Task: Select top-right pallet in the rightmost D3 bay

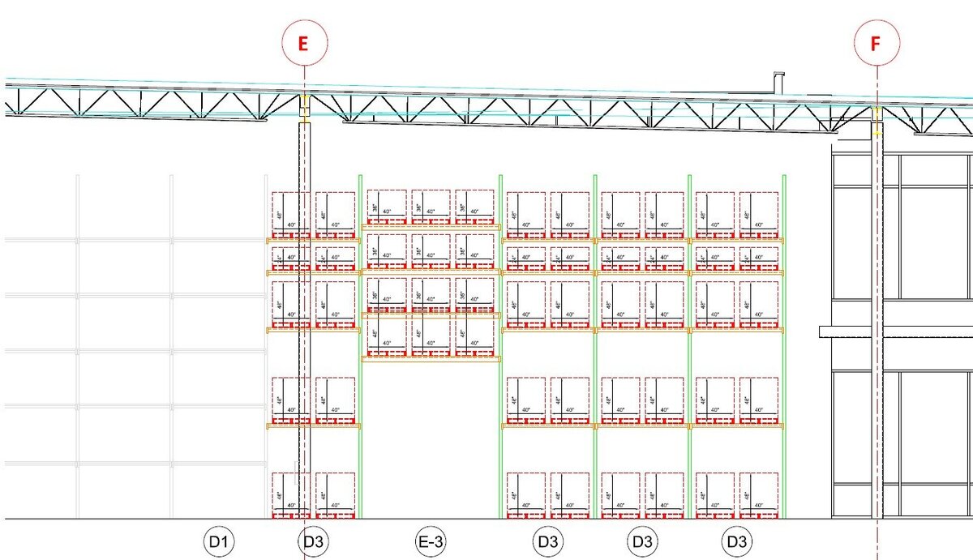Action: [x=759, y=211]
